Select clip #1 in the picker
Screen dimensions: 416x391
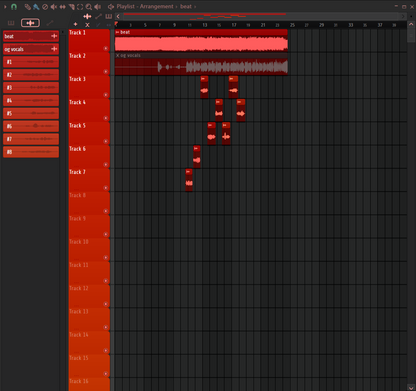tap(31, 62)
